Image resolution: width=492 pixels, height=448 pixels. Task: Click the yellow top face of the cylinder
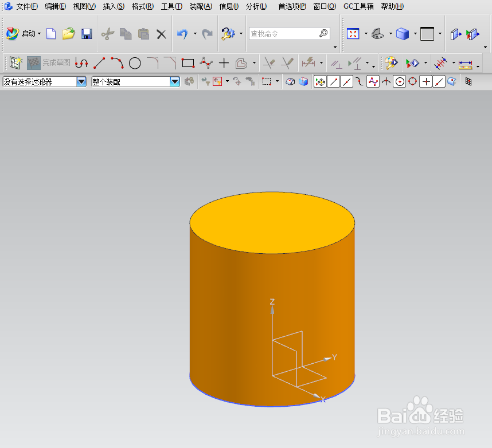pyautogui.click(x=272, y=222)
